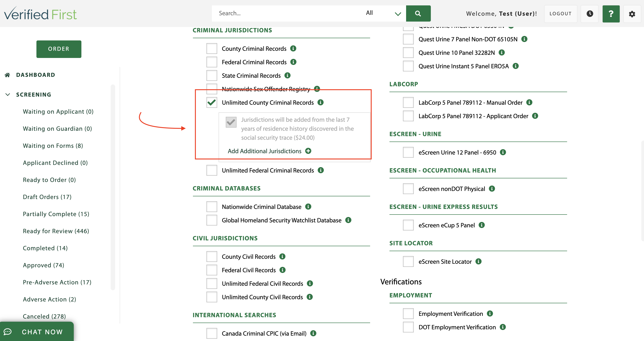
Task: Uncheck Unlimited County Criminal Records checkbox
Action: pos(212,102)
